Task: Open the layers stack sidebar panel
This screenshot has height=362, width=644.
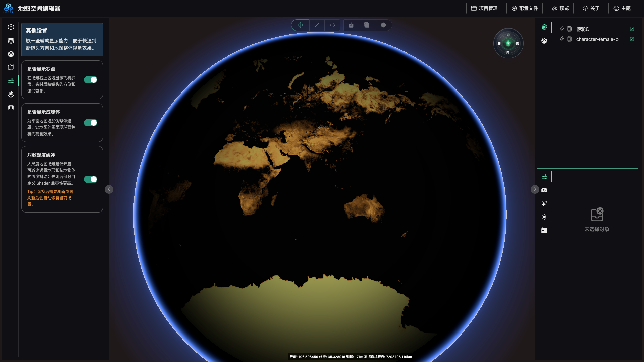Action: pos(11,41)
